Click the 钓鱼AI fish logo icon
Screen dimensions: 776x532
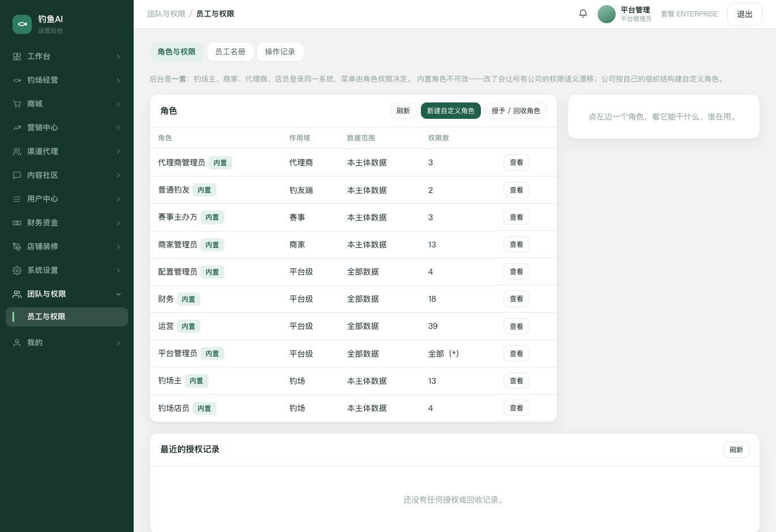coord(22,24)
